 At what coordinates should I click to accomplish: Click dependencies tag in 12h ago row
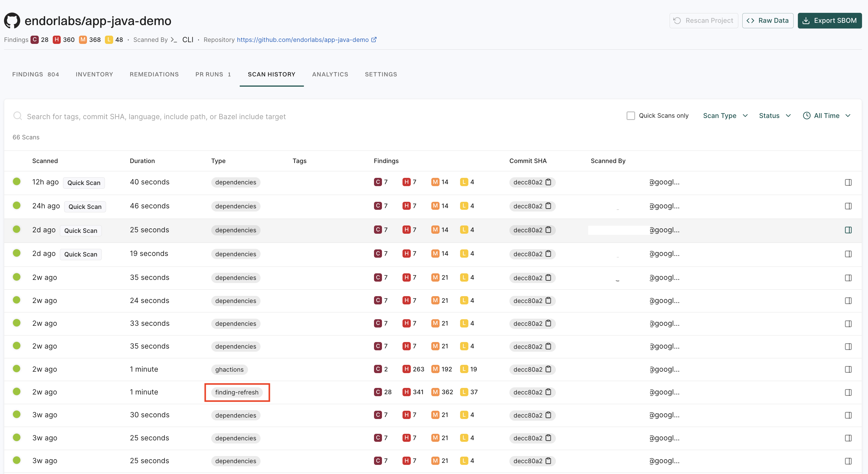tap(236, 182)
